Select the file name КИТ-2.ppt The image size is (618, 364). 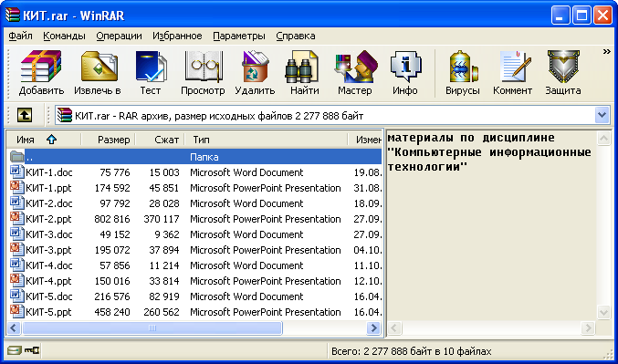pyautogui.click(x=49, y=219)
